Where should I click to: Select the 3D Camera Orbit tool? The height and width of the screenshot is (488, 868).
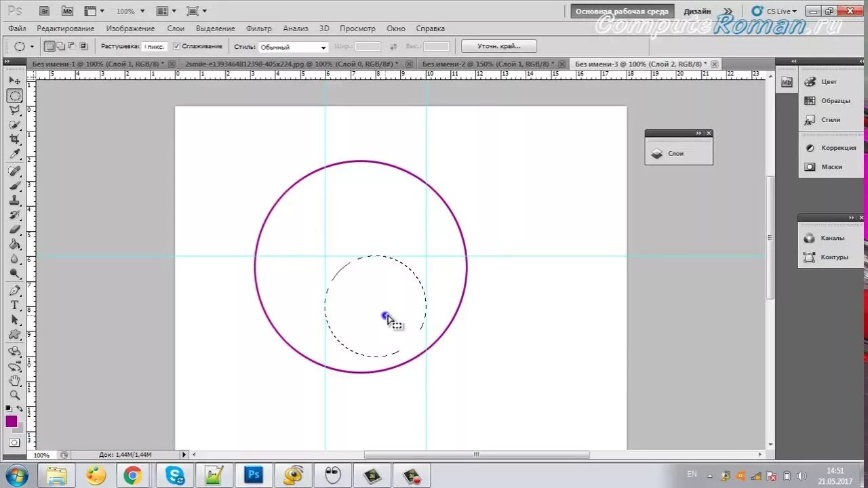14,366
